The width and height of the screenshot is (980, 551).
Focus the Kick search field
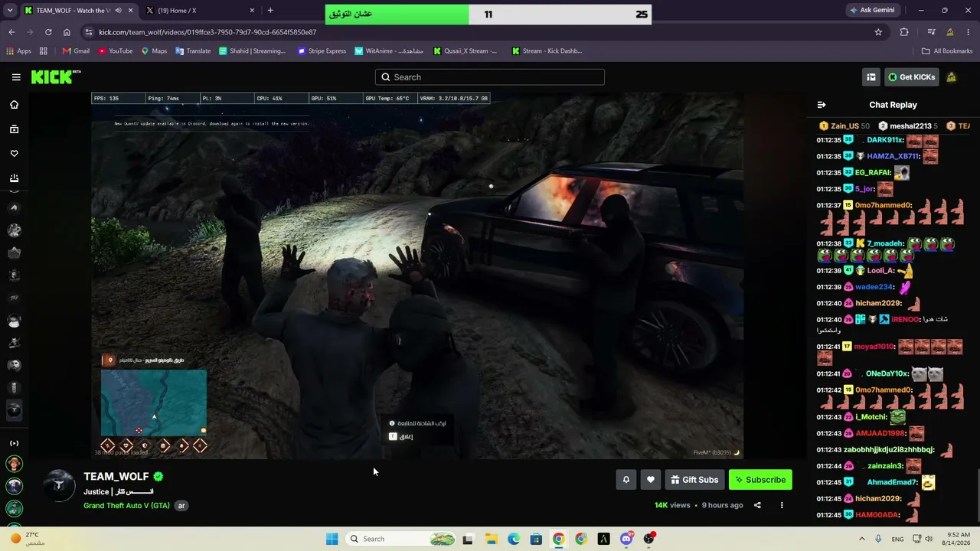tap(490, 77)
